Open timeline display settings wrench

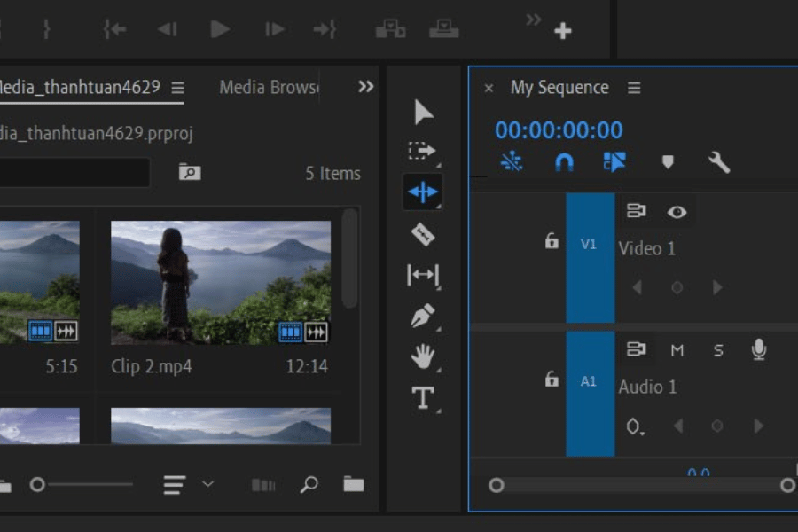point(718,162)
